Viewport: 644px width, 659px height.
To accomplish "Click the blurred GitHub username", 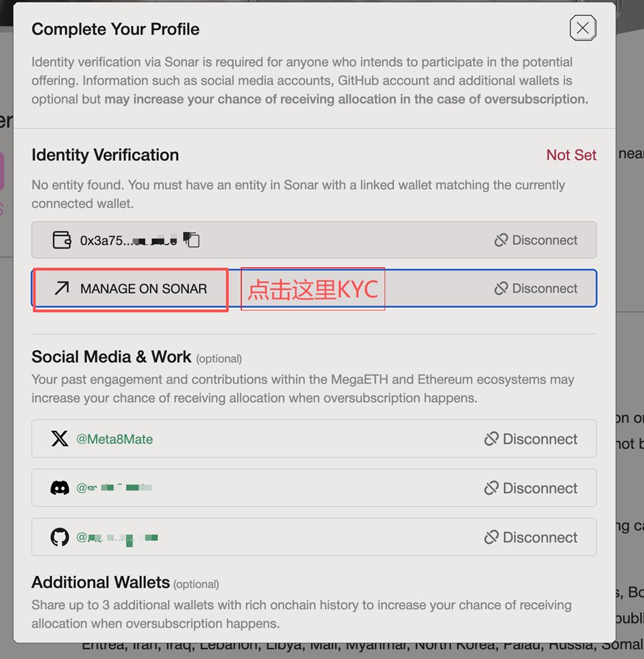I will (x=117, y=538).
